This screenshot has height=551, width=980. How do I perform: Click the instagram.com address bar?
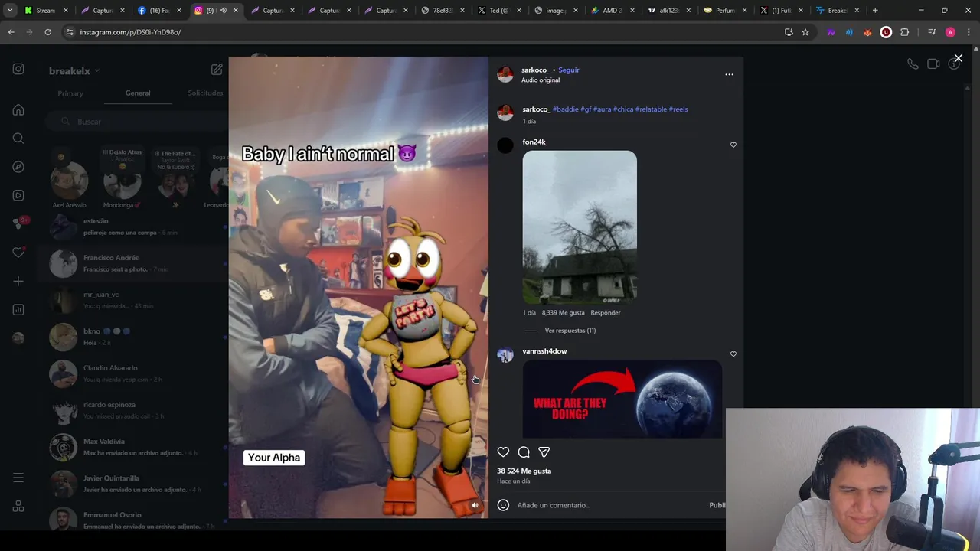pyautogui.click(x=421, y=32)
